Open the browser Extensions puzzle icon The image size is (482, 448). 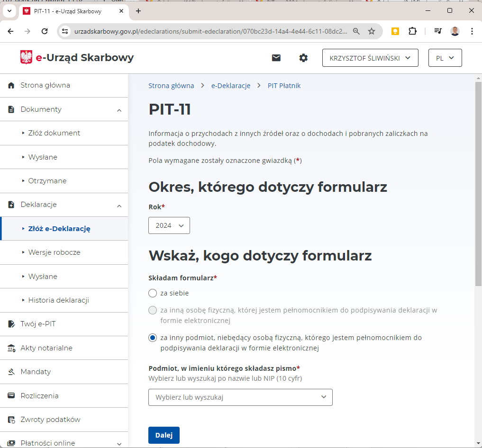coord(412,31)
